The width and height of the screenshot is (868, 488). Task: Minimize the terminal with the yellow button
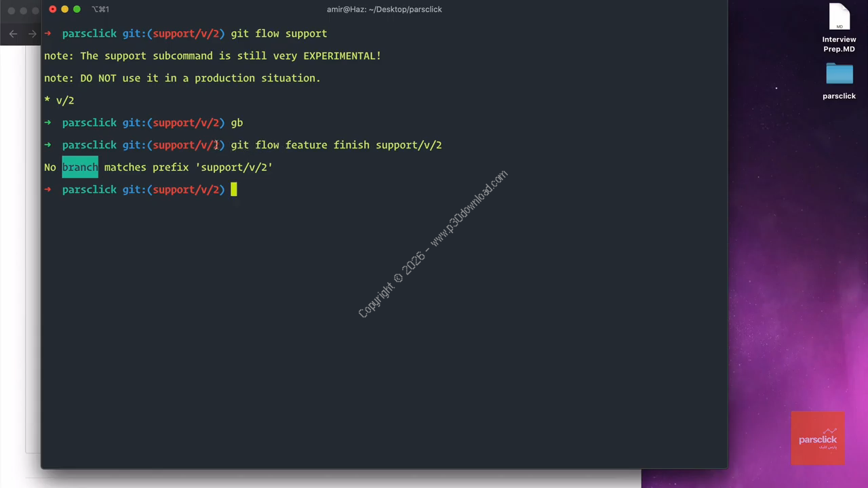click(x=64, y=9)
